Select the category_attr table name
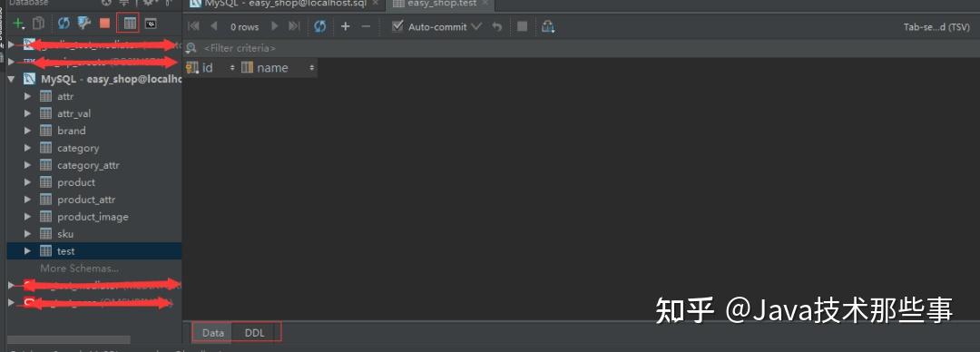Screen dimensions: 980x352 88,165
